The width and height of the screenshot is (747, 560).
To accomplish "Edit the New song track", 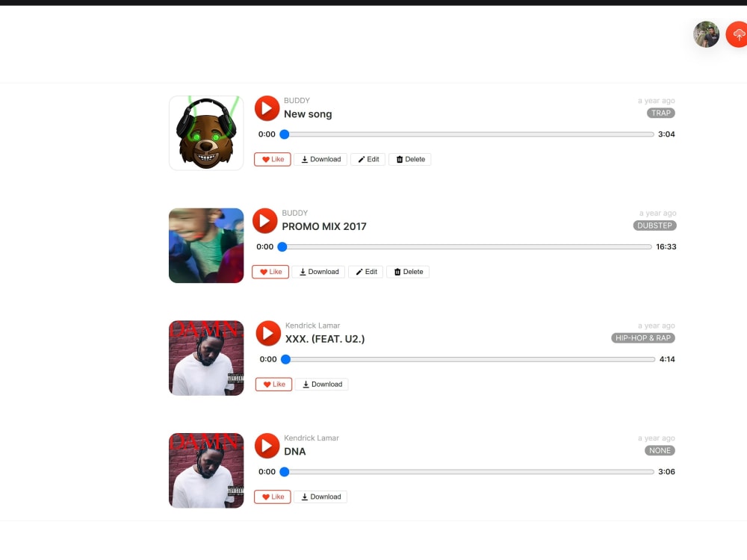I will tap(368, 159).
